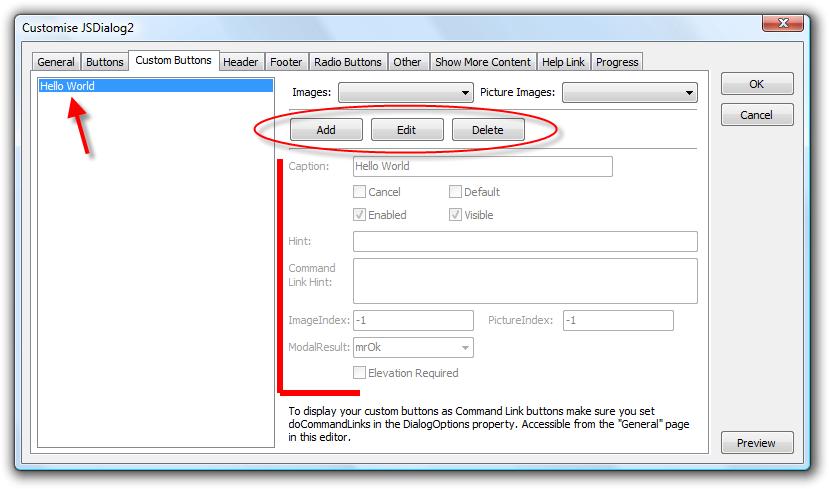Toggle the Default checkbox

click(455, 192)
